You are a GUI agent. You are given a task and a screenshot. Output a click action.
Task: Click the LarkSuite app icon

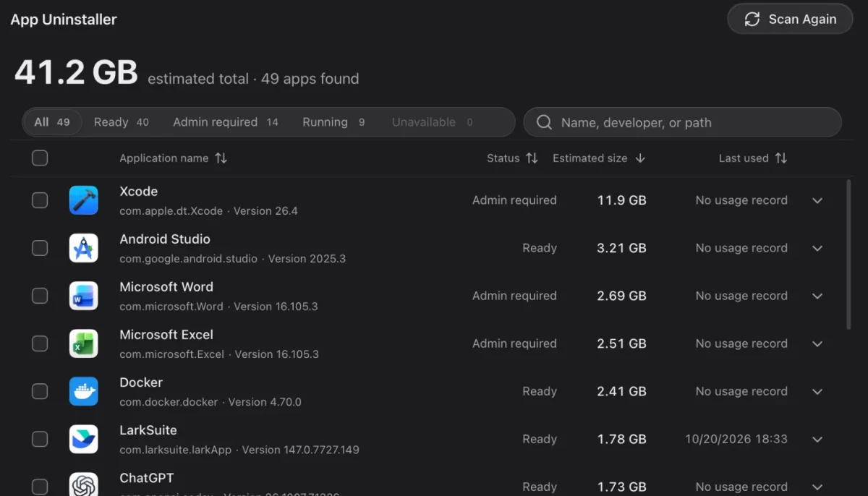pyautogui.click(x=84, y=439)
